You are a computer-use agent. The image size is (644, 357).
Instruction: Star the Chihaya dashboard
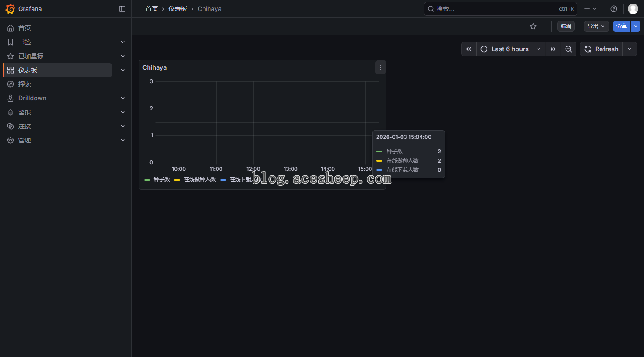point(533,26)
